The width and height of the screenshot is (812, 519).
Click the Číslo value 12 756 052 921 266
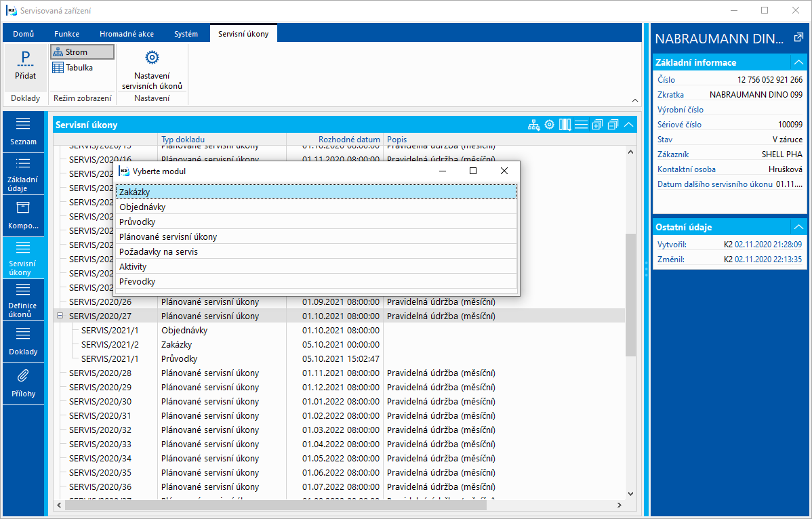click(x=770, y=80)
